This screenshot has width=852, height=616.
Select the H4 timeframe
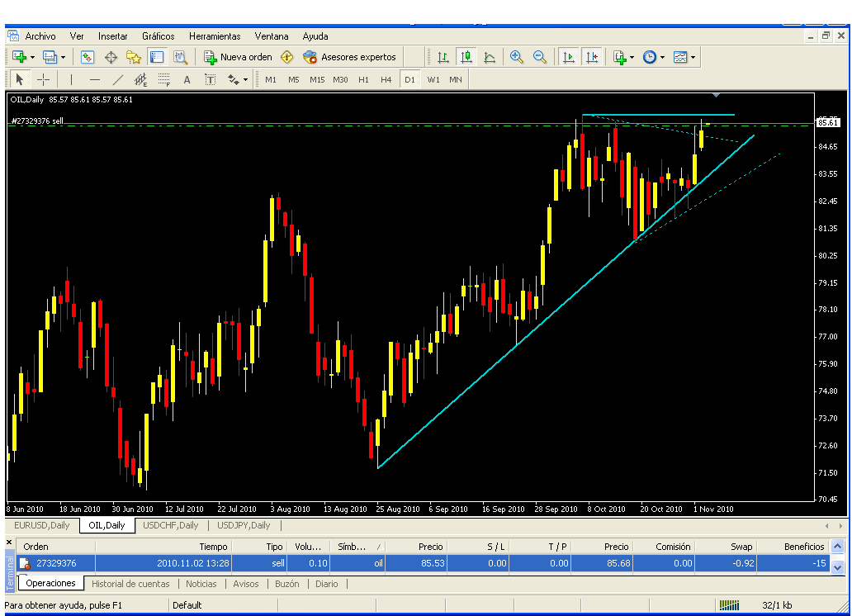(x=386, y=80)
